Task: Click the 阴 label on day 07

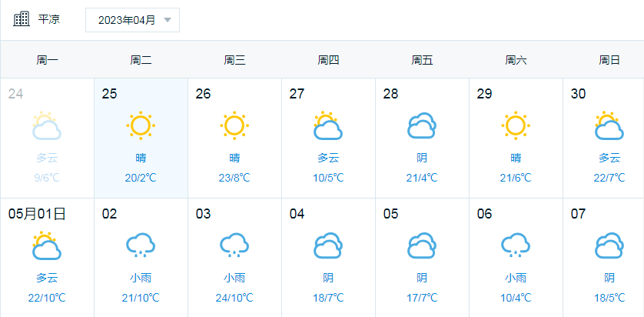Action: tap(609, 278)
